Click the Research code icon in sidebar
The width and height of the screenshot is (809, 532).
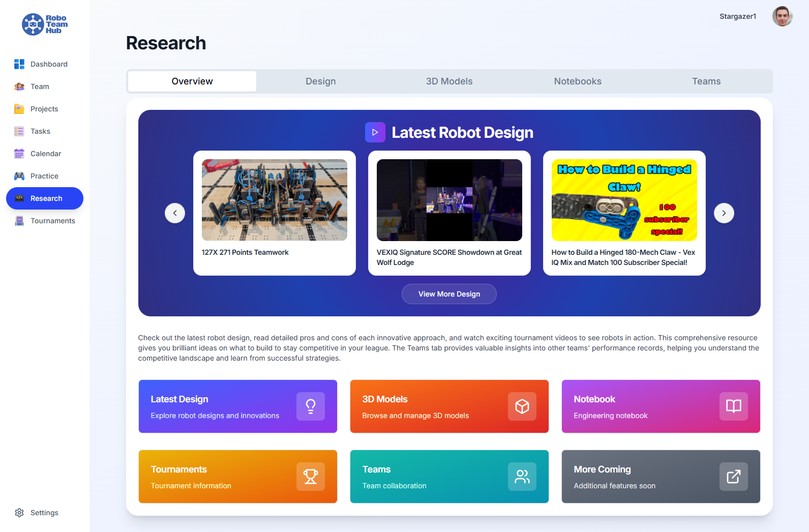pyautogui.click(x=19, y=198)
